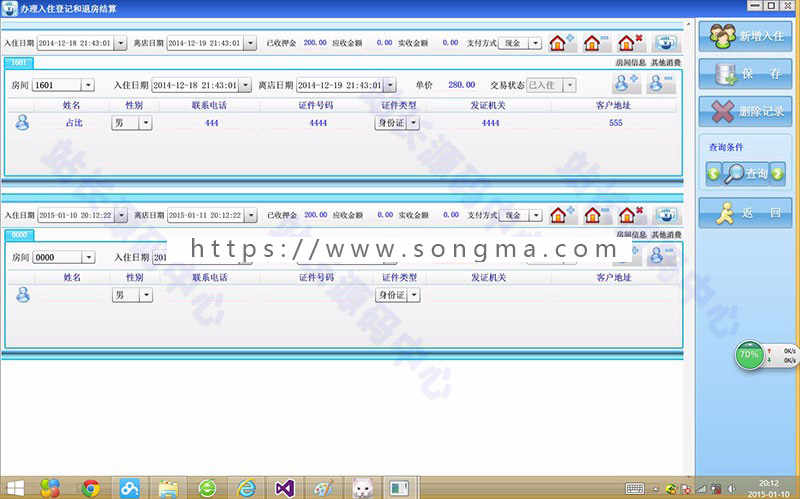
Task: Click phone number cell 444
Action: [x=212, y=123]
